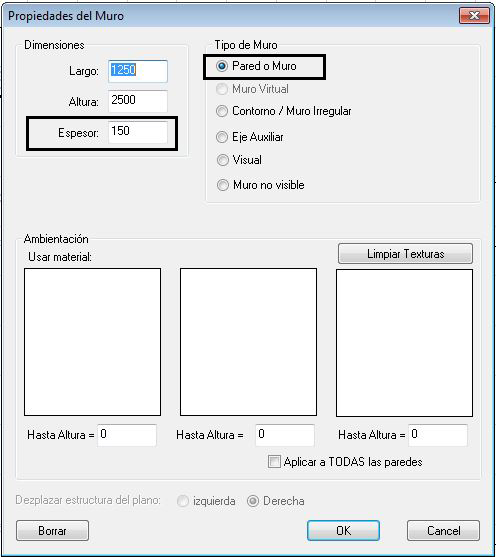Select the Eje Auxiliar option
Screen dimensions: 496x557
click(222, 137)
